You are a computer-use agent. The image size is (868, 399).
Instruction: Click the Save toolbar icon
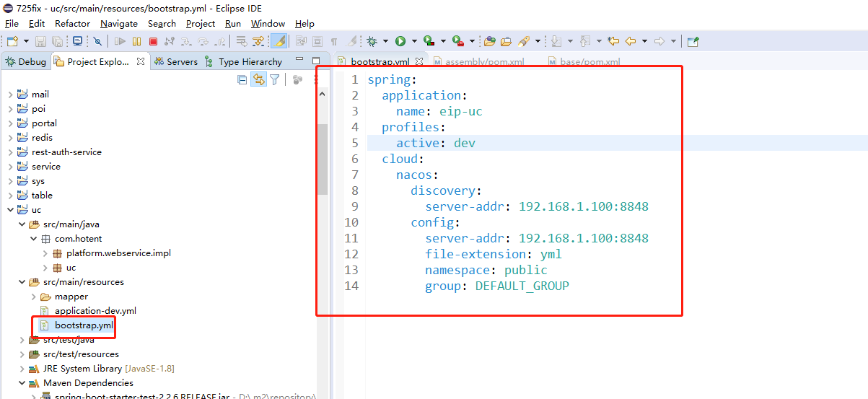[x=40, y=42]
